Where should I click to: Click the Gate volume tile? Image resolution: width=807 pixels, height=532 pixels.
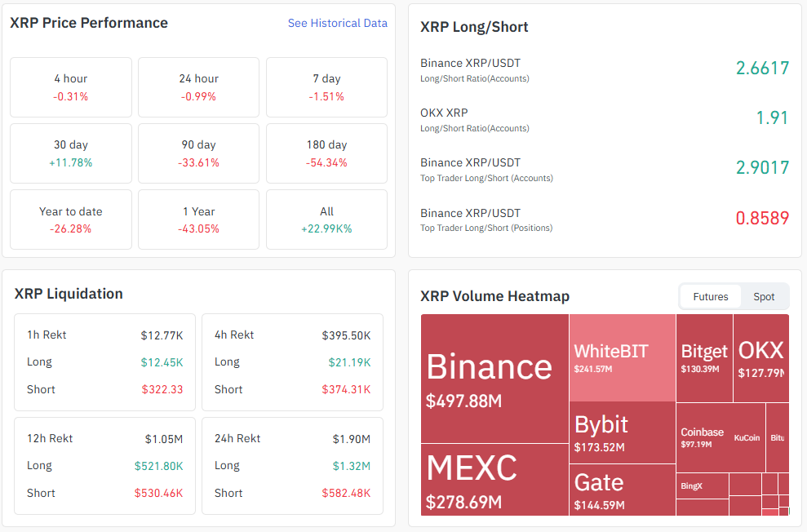[622, 490]
